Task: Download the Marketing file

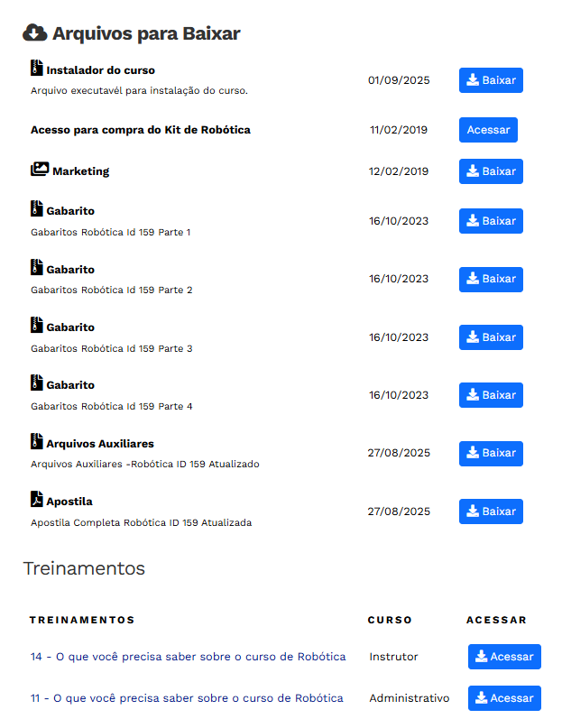Action: (491, 171)
